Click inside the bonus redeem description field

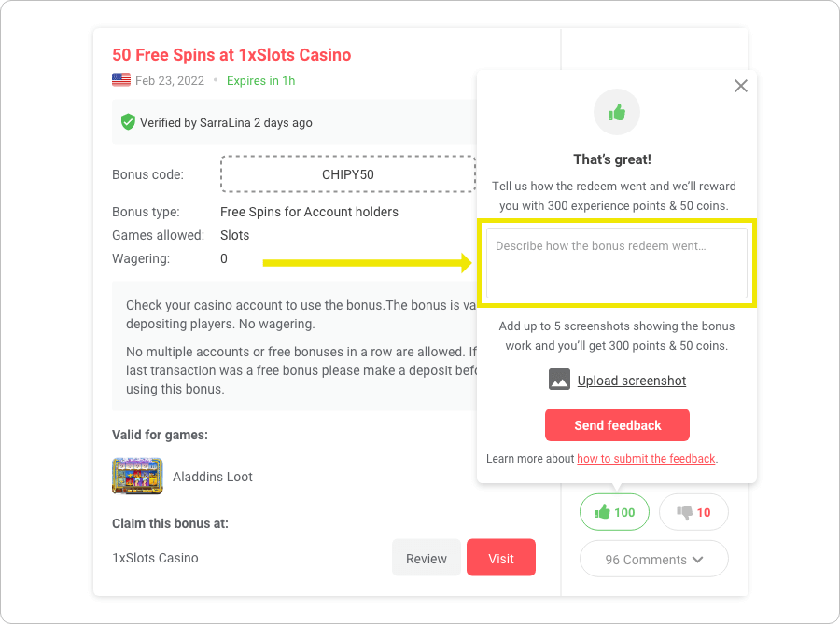click(x=616, y=261)
